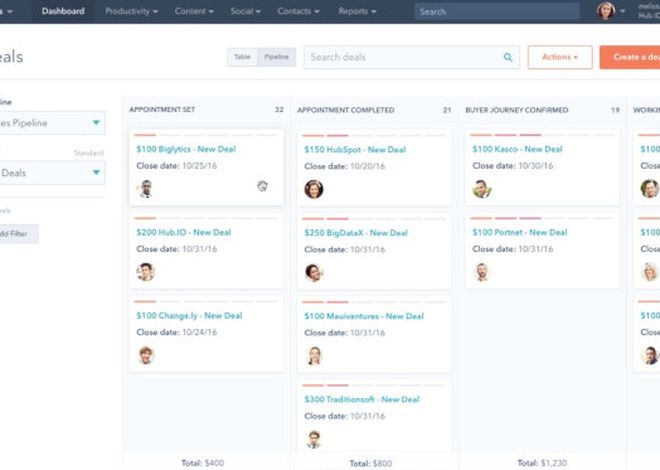This screenshot has height=470, width=660.
Task: Click the stage progress bar on Kasco card
Action: point(542,135)
